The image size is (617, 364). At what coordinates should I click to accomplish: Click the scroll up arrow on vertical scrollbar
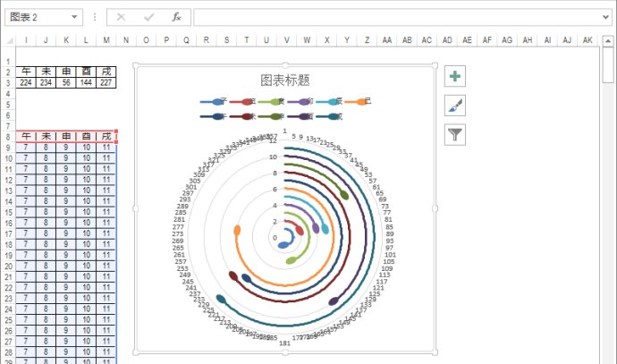pyautogui.click(x=608, y=40)
